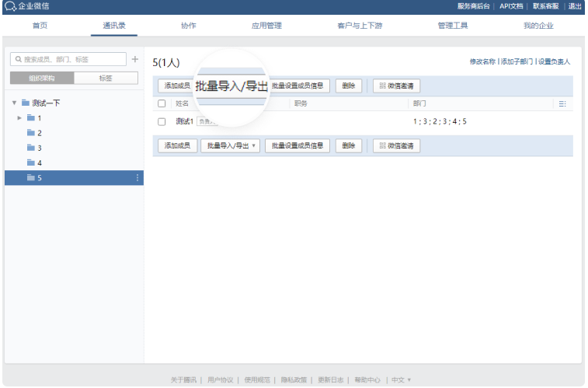The image size is (588, 388).
Task: Click the plus icon beside the search box
Action: [134, 59]
